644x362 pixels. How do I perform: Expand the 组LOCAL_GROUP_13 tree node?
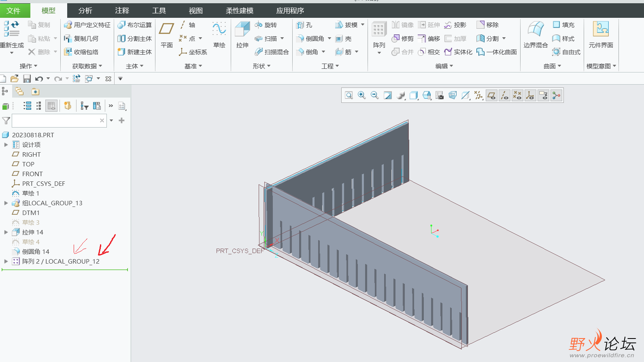tap(6, 203)
